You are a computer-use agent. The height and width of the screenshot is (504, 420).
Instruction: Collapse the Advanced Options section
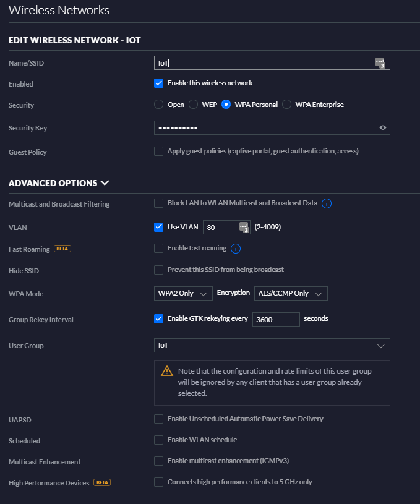tap(105, 183)
